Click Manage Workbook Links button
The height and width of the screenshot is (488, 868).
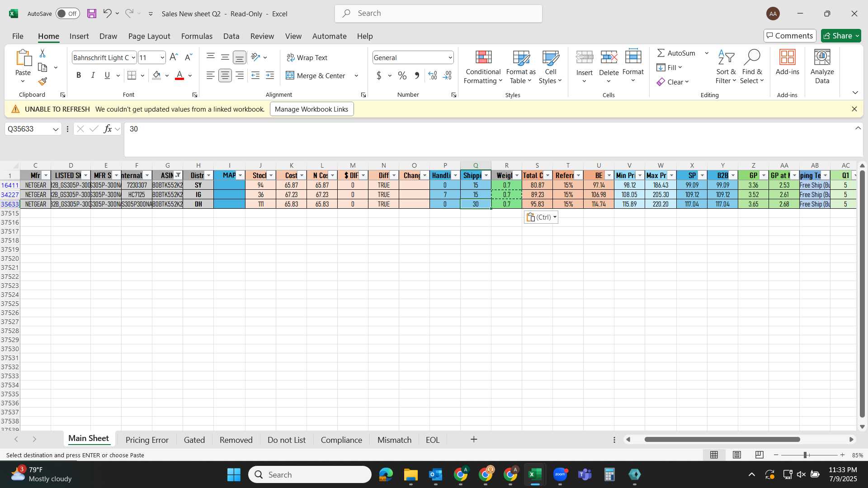[x=311, y=109]
